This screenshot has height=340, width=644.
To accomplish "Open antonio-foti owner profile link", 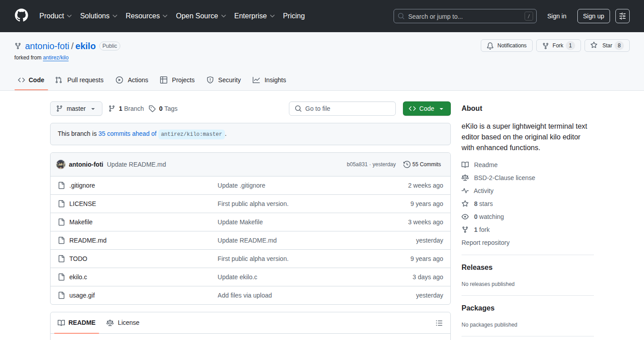I will (x=47, y=46).
